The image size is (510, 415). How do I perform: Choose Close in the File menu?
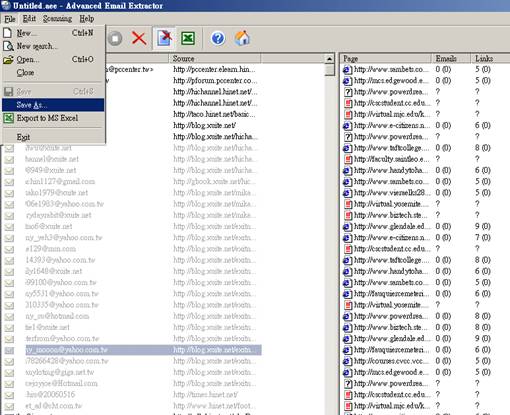pyautogui.click(x=53, y=72)
